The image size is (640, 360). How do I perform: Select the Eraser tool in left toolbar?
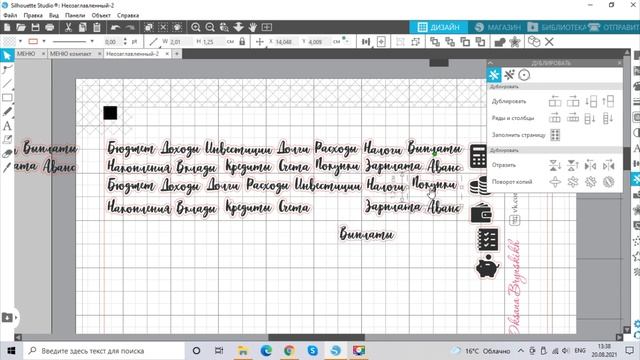tap(7, 154)
